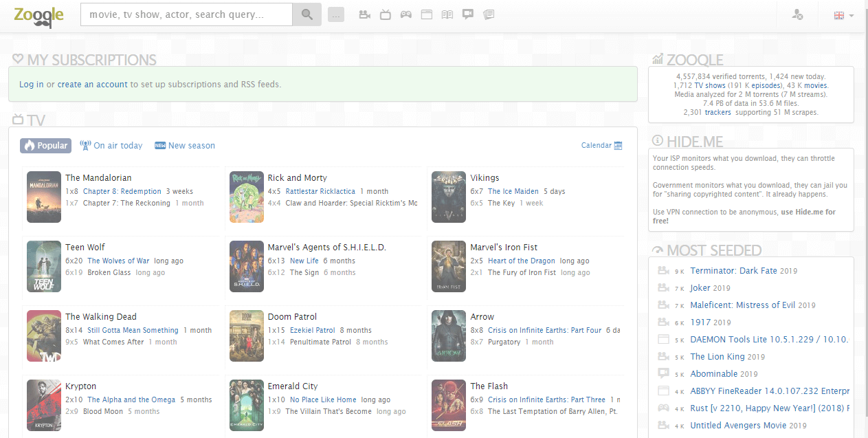Open episode Rattlestar Ricklactica
This screenshot has height=438, width=868.
point(321,191)
